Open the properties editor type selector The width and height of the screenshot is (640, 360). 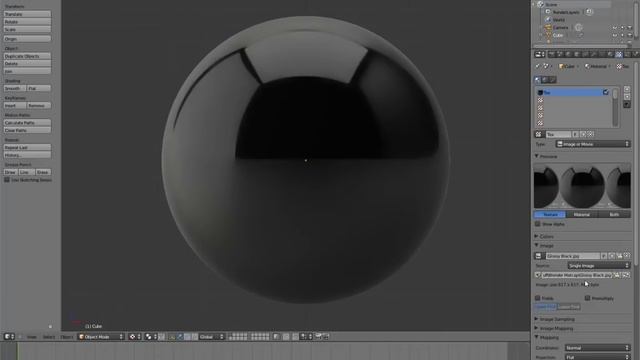pos(540,54)
